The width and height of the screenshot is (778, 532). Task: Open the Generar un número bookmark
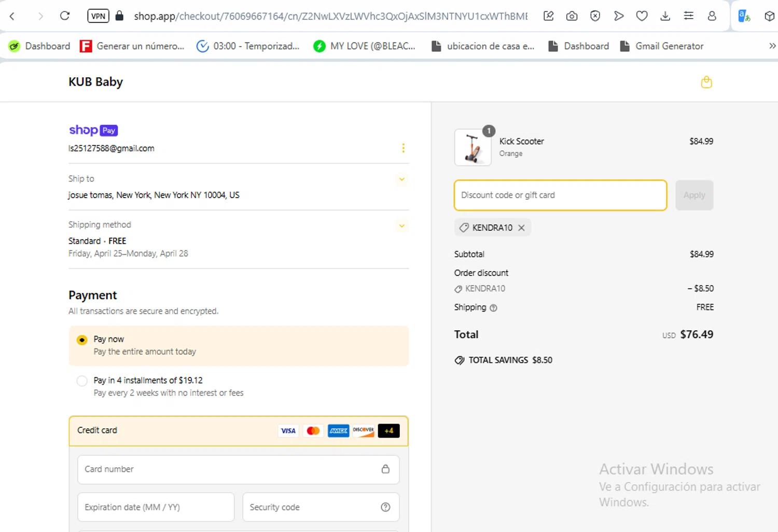pyautogui.click(x=132, y=46)
